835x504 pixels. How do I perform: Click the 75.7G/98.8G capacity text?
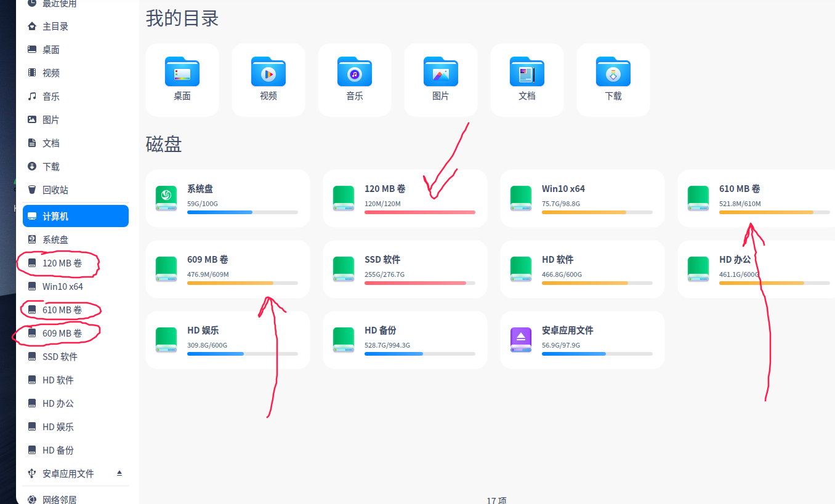561,204
